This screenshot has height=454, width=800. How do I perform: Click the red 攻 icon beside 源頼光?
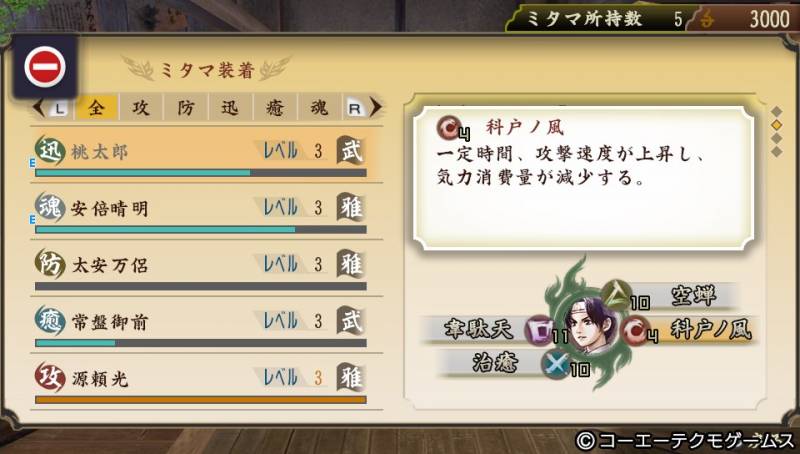click(x=50, y=377)
